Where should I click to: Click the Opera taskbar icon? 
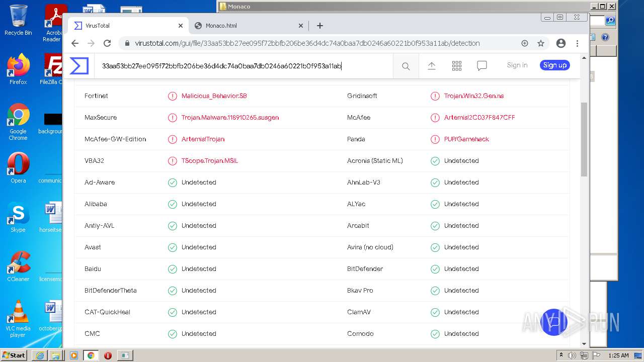point(108,355)
